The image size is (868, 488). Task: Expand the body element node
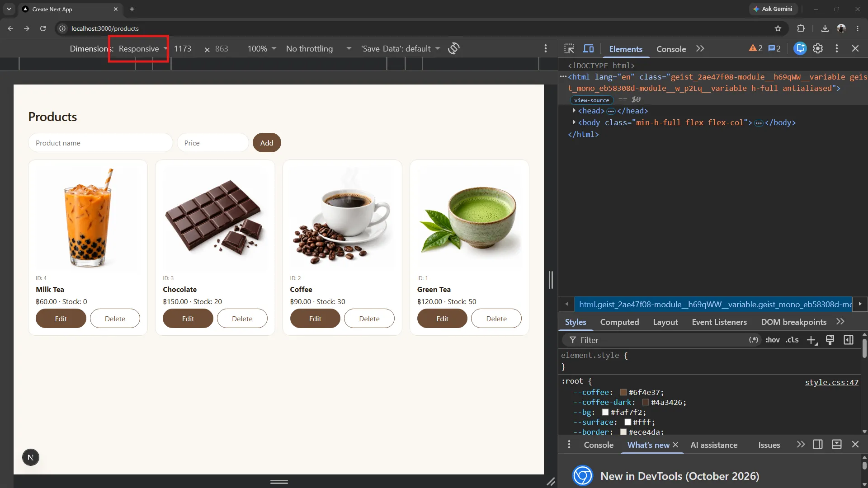tap(574, 122)
